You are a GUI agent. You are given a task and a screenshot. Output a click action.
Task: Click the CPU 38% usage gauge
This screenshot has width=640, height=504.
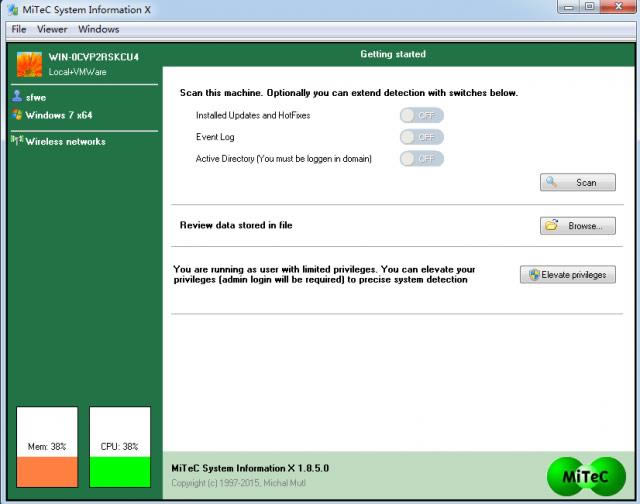click(x=120, y=447)
